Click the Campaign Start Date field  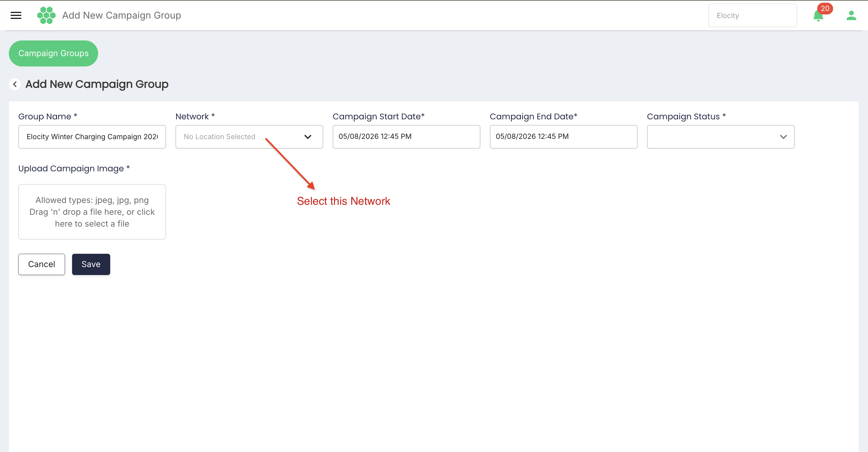click(406, 136)
